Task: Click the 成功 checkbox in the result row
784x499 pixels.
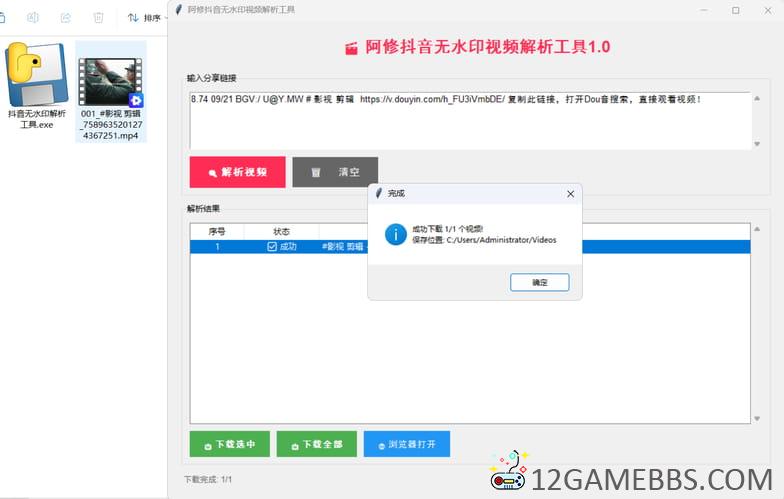Action: tap(272, 246)
